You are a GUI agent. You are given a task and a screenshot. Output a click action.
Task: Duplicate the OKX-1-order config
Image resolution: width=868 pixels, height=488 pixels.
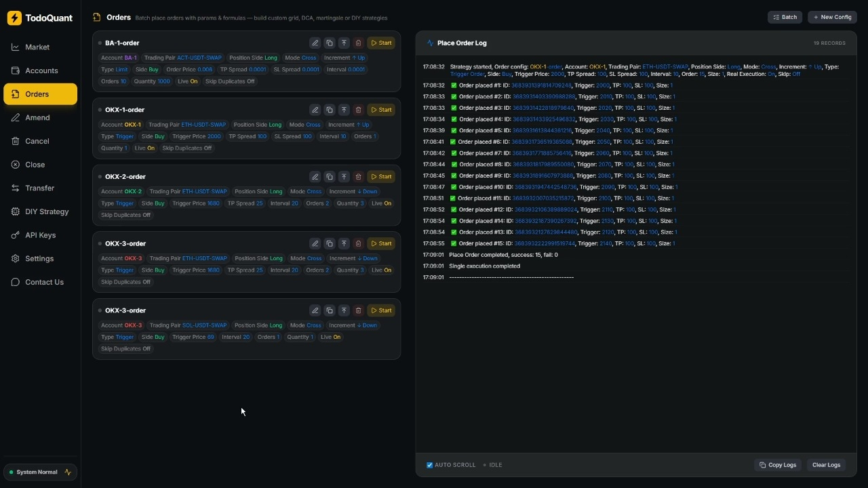(330, 110)
